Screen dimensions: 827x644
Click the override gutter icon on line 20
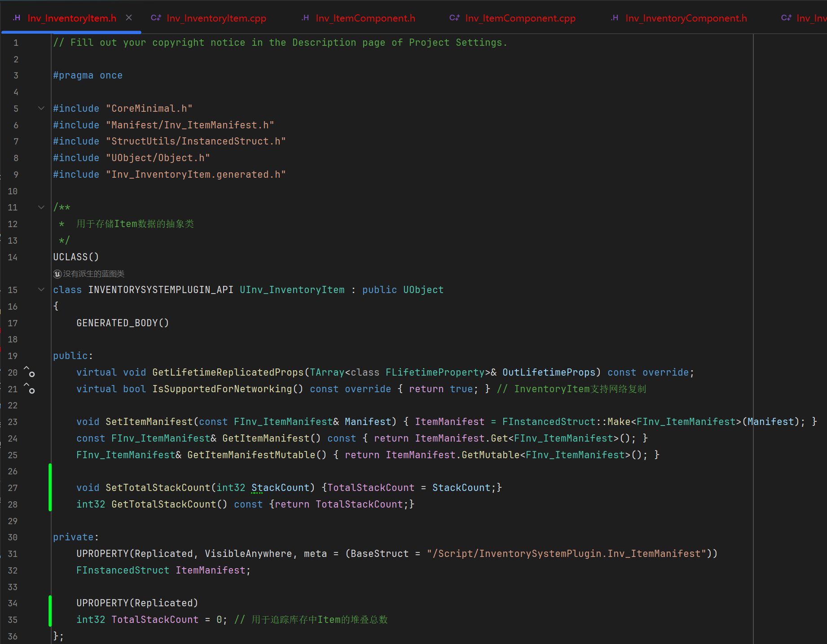(x=29, y=372)
